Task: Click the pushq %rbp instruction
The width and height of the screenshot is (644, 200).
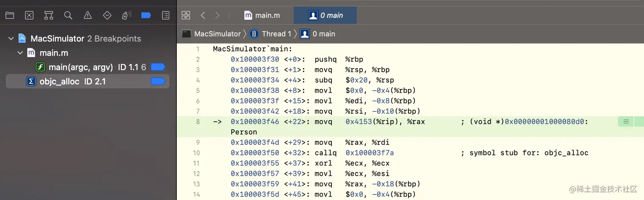Action: 339,59
